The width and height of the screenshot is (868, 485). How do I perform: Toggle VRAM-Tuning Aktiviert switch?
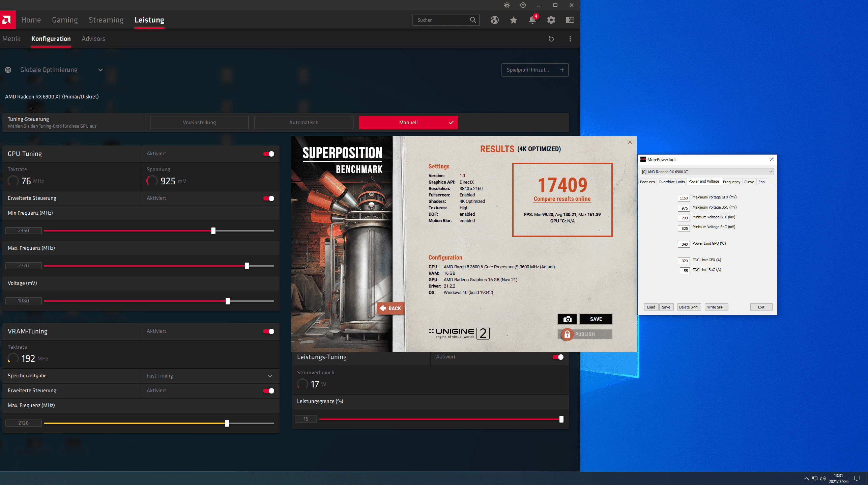(269, 331)
